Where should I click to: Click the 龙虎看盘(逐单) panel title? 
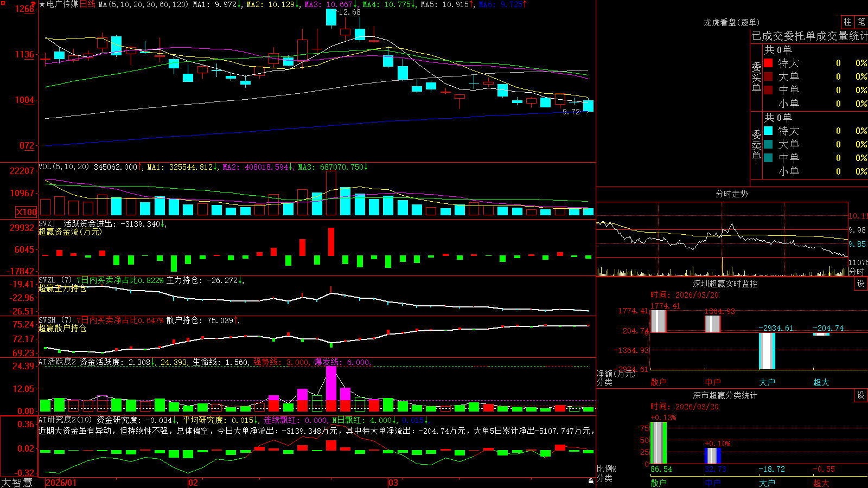coord(731,22)
